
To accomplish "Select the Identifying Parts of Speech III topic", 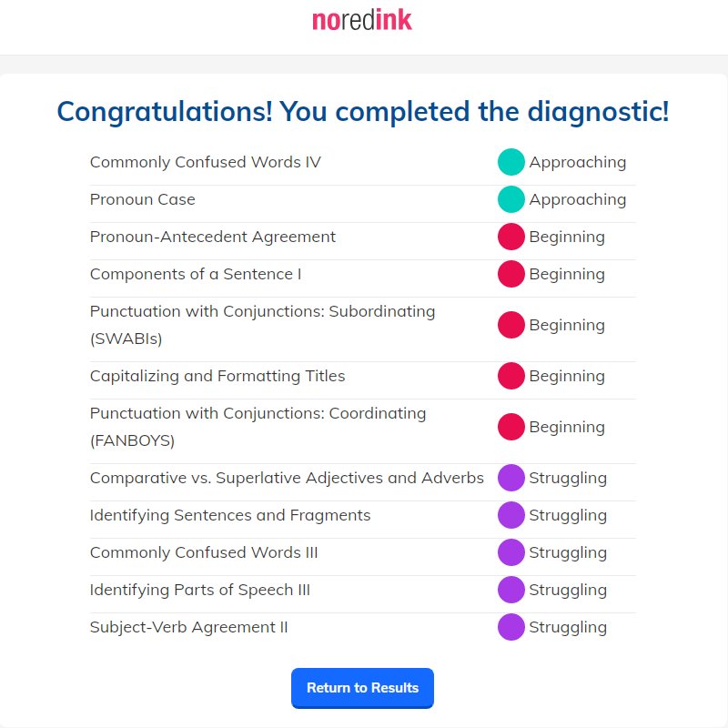I will coord(200,590).
